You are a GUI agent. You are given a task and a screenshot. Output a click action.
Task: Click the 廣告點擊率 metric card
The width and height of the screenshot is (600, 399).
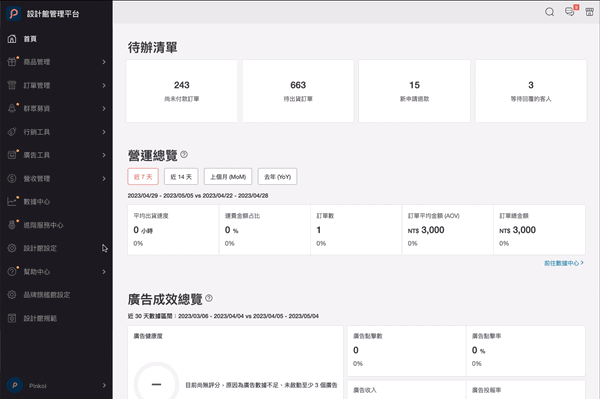point(526,350)
